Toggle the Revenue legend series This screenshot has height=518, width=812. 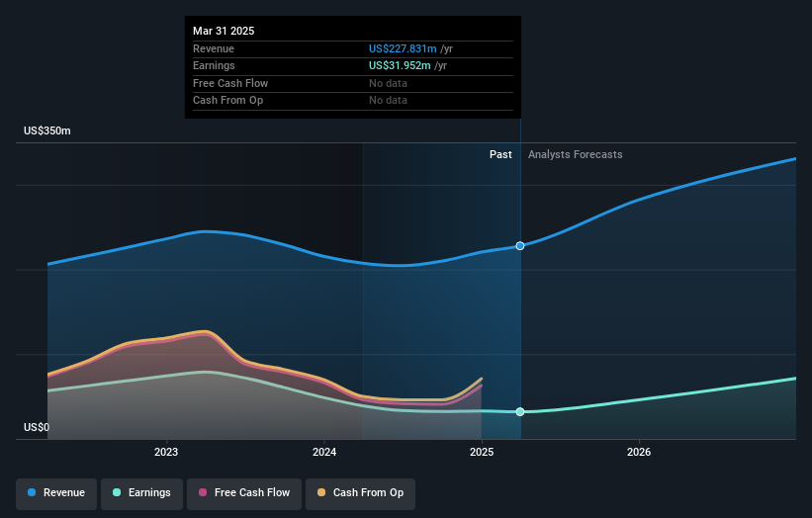pos(56,493)
